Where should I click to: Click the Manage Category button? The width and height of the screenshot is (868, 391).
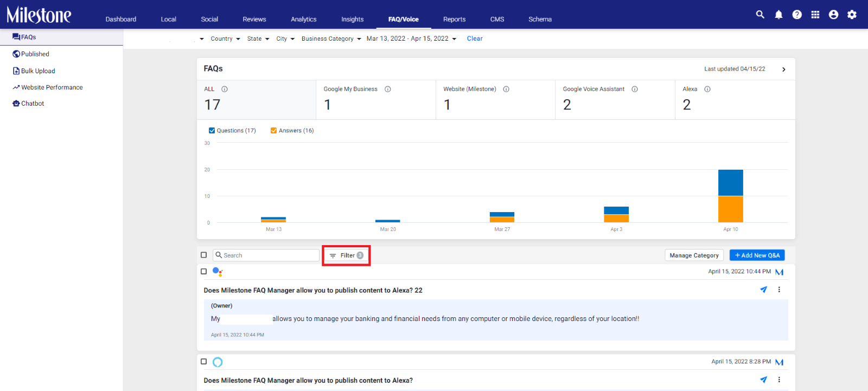(694, 255)
